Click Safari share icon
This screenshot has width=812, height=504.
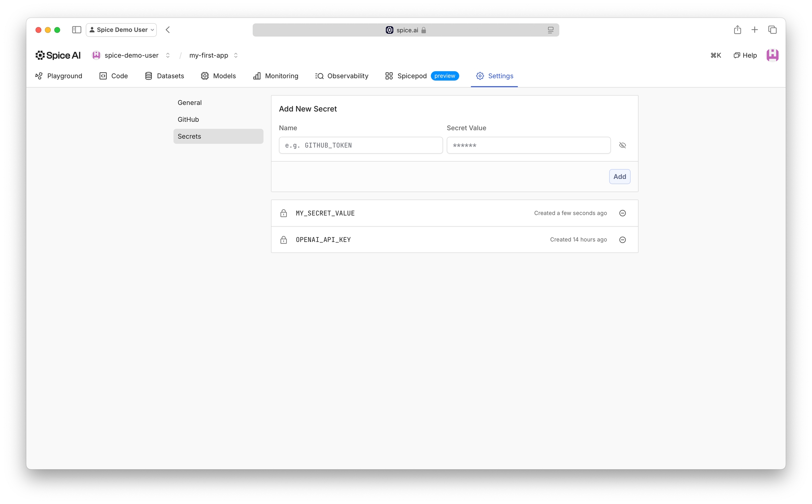pyautogui.click(x=737, y=30)
